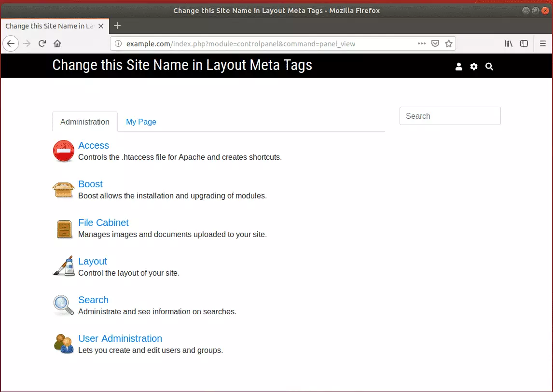Click the User Administration people icon
The width and height of the screenshot is (553, 392).
(64, 344)
